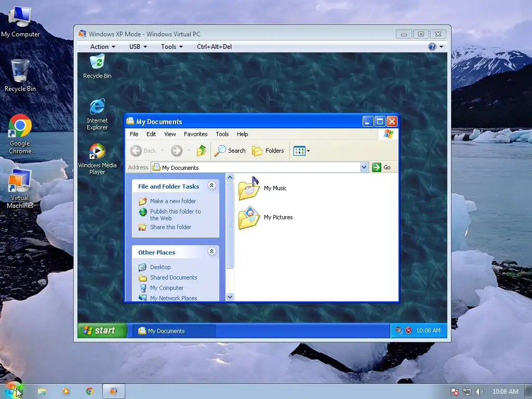Viewport: 532px width, 399px height.
Task: Open the File menu in My Documents
Action: 134,134
